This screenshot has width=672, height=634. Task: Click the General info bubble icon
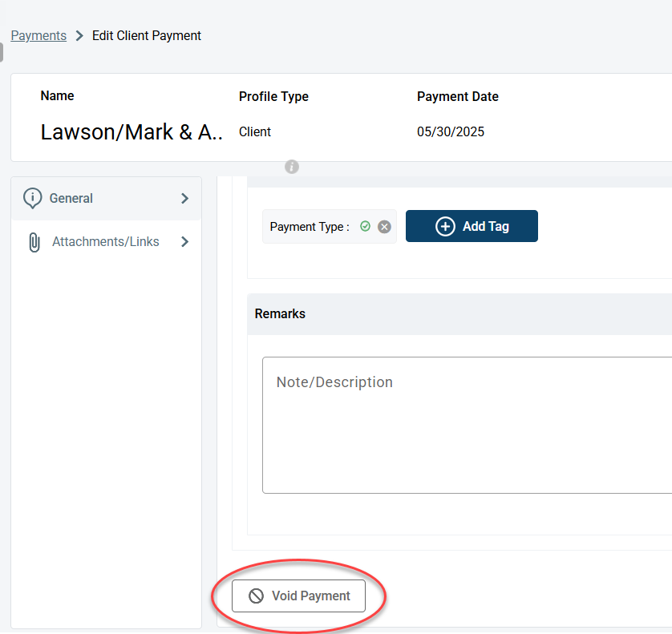[32, 198]
